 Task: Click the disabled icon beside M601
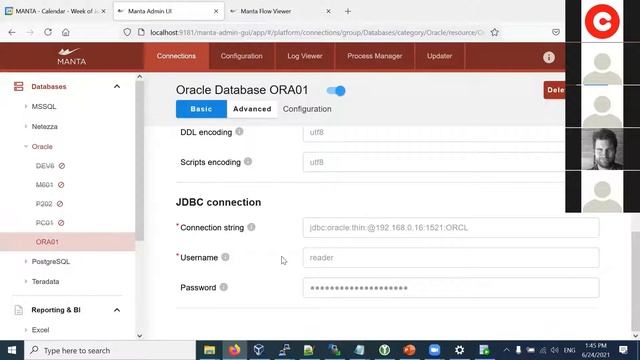(61, 184)
